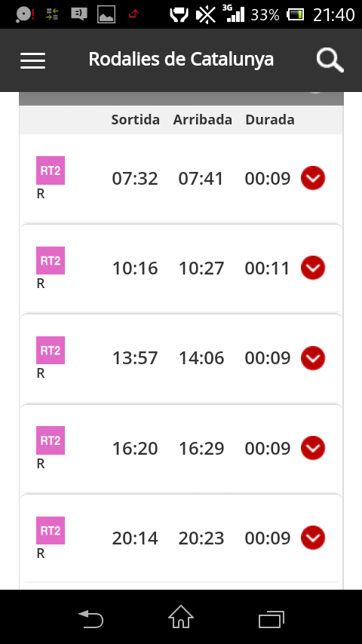This screenshot has width=362, height=644.
Task: Tap the Android back navigation button
Action: [90, 618]
